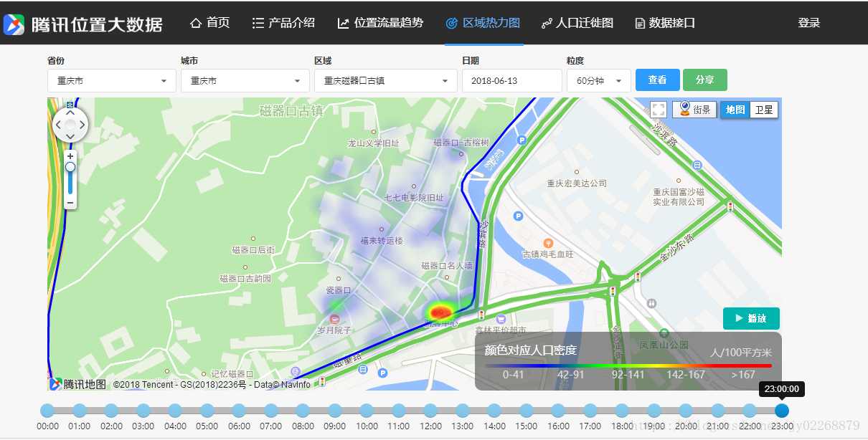Open 街景 street view mode
The height and width of the screenshot is (440, 868).
[x=694, y=110]
